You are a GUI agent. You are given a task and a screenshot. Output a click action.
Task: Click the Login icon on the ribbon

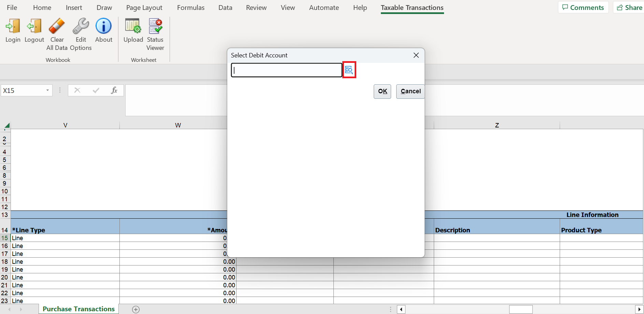13,31
